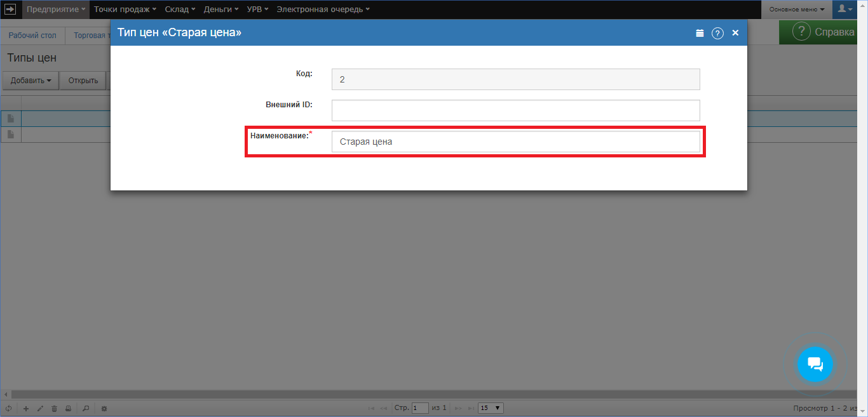Open the Склад menu
Viewport: 868px width, 417px height.
(x=180, y=10)
